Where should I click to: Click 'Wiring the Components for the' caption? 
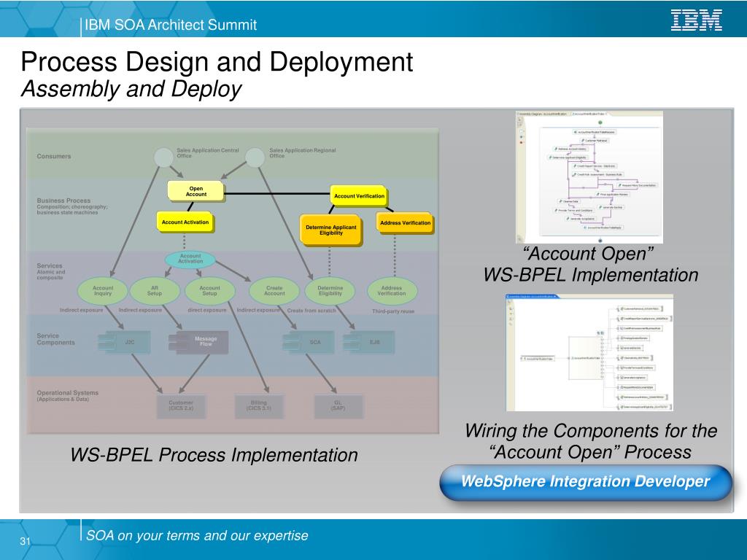tap(591, 430)
